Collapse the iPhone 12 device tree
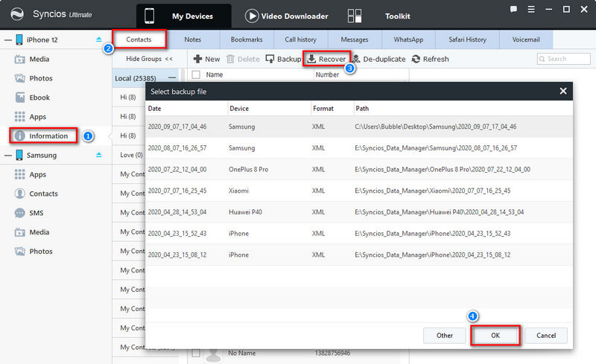This screenshot has width=596, height=364. tap(7, 40)
